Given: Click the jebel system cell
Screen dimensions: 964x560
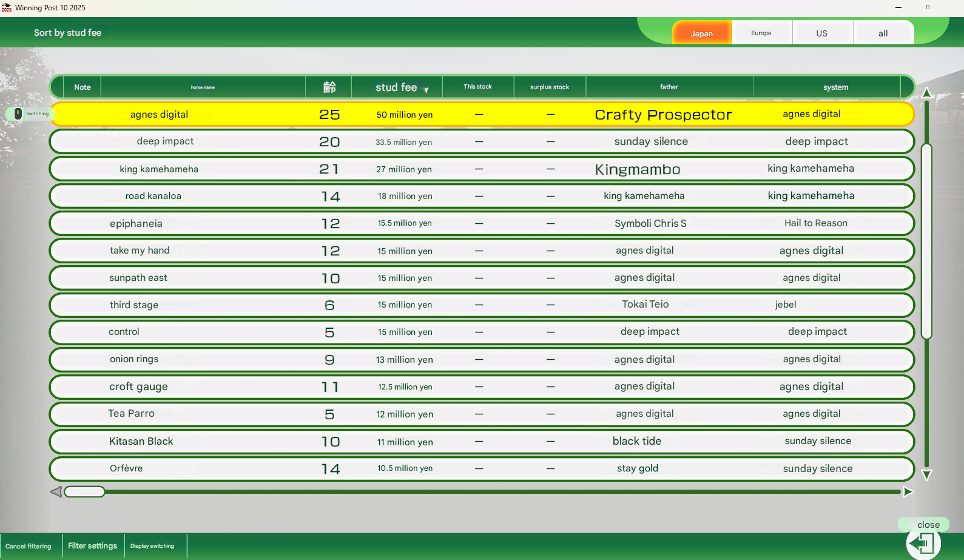Looking at the screenshot, I should (x=786, y=305).
